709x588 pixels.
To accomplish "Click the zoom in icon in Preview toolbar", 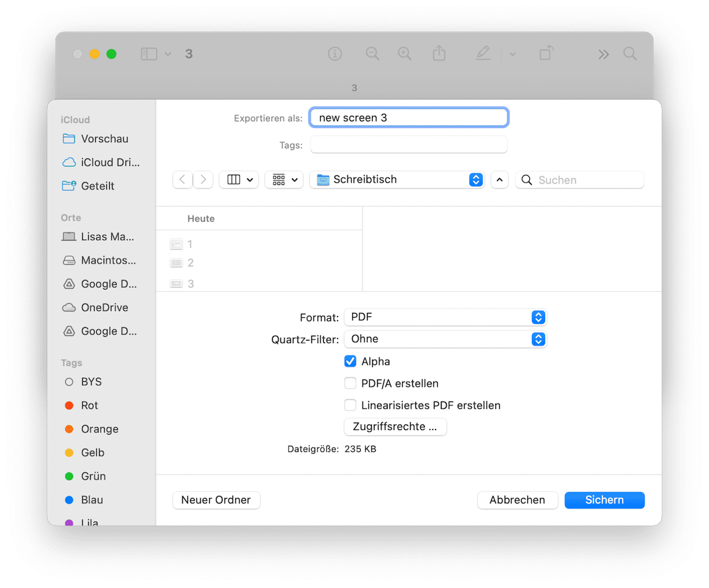I will 405,54.
